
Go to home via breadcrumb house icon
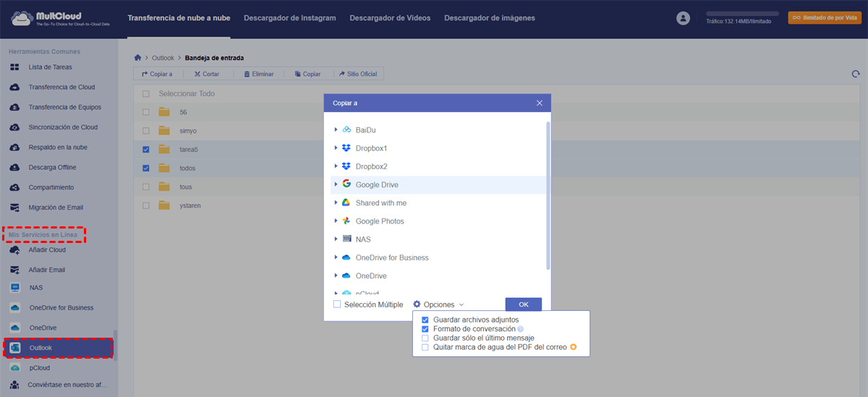coord(138,57)
